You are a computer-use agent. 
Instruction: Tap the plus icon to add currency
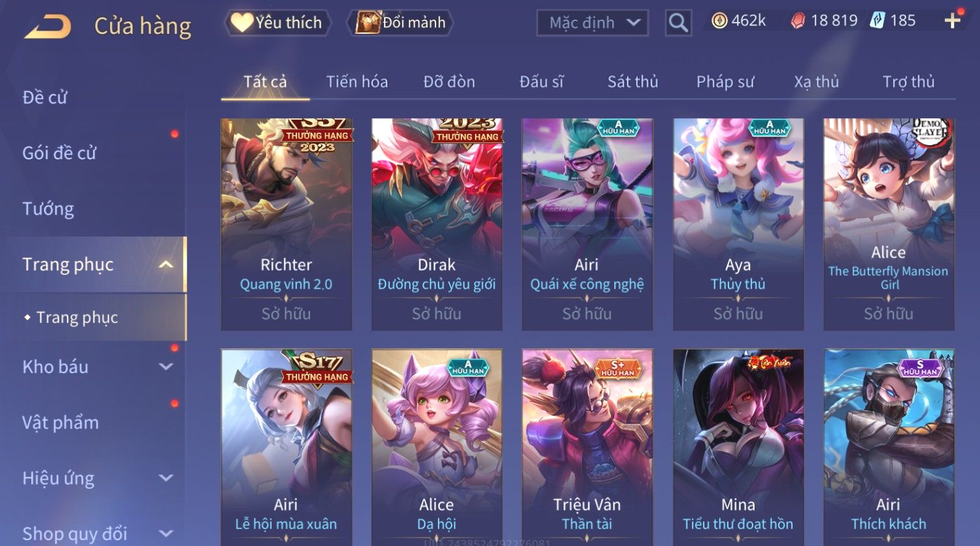(952, 21)
